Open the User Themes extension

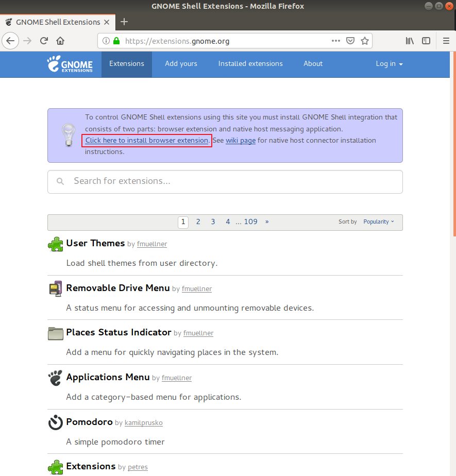pos(95,243)
